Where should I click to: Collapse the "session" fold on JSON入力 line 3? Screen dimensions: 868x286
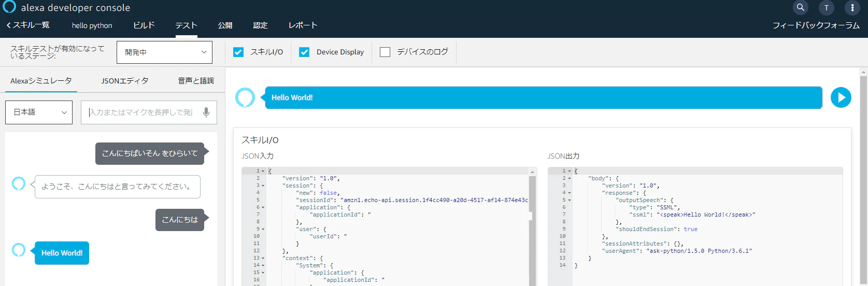263,185
